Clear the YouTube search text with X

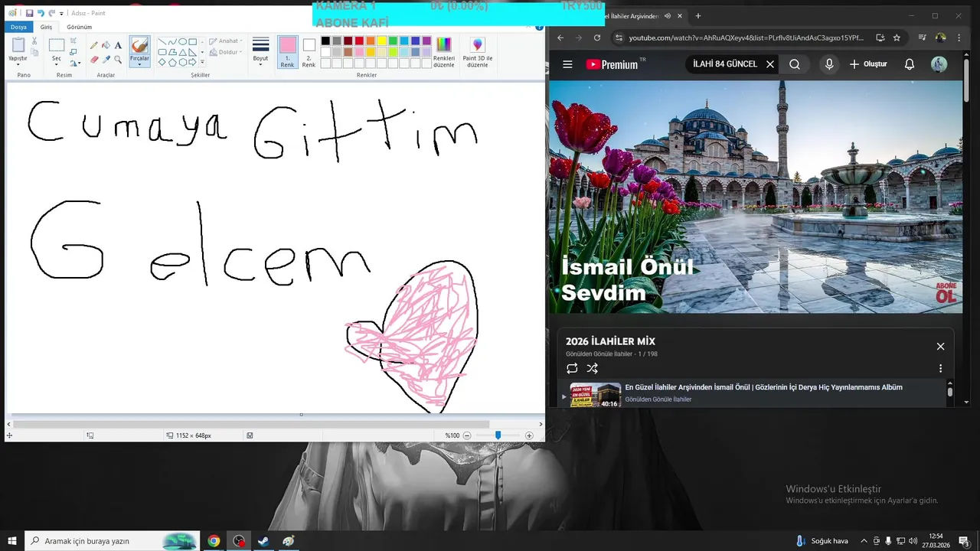coord(770,64)
